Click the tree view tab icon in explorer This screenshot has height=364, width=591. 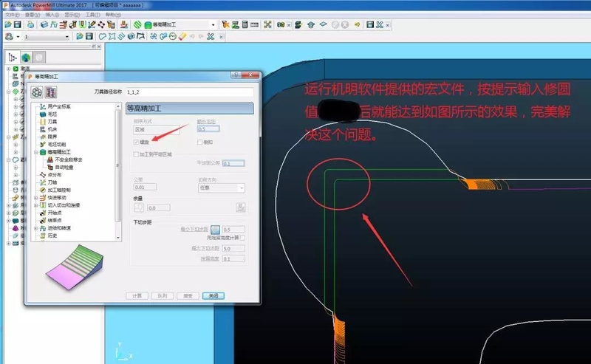click(13, 57)
